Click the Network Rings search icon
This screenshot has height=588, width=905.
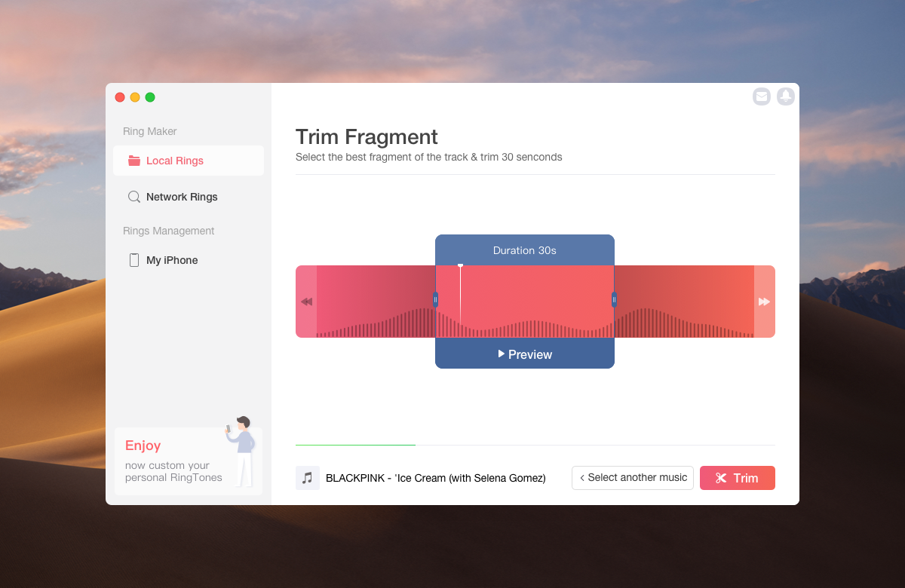tap(134, 197)
